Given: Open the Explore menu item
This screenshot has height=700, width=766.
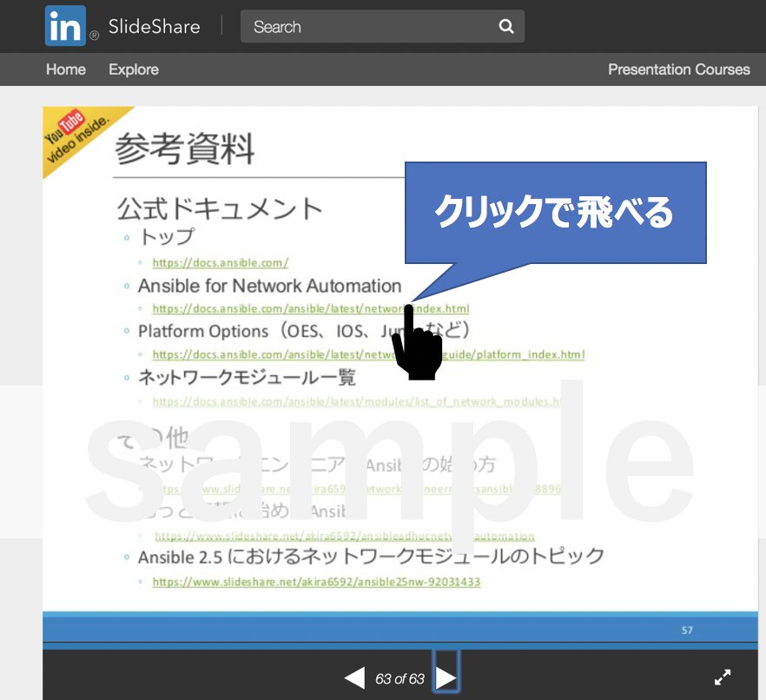Looking at the screenshot, I should [x=134, y=69].
